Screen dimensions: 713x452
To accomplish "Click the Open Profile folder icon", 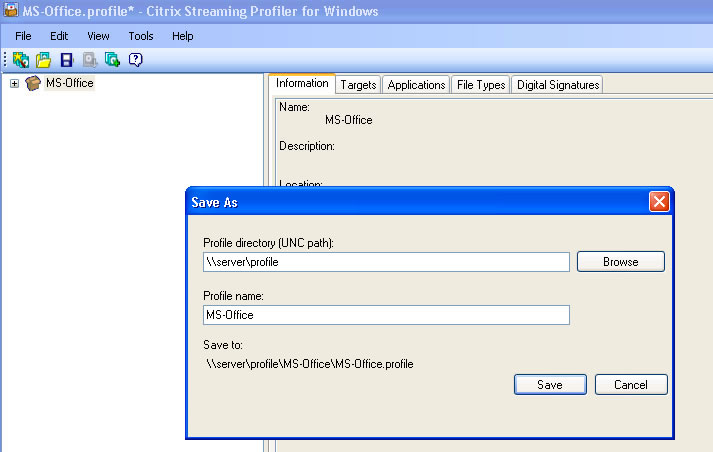I will click(x=44, y=60).
